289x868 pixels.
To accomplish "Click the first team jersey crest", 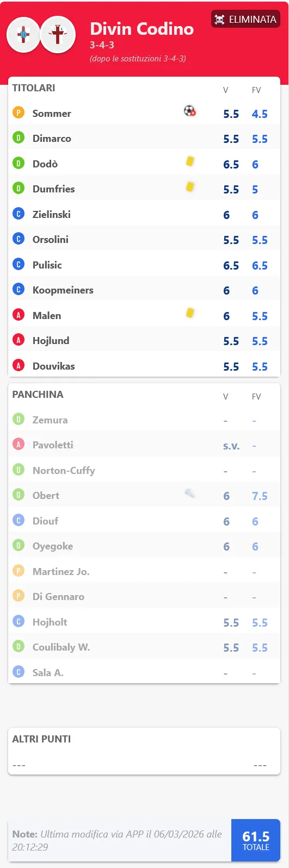I will [x=23, y=35].
